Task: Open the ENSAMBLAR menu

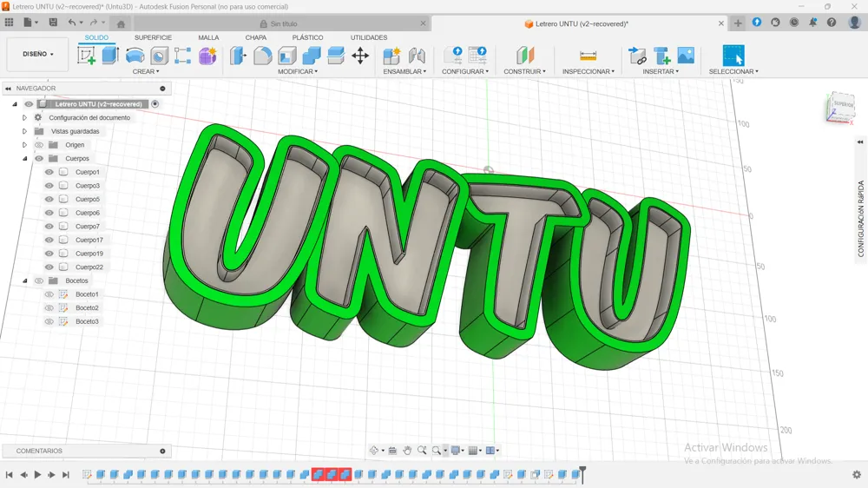Action: click(404, 71)
